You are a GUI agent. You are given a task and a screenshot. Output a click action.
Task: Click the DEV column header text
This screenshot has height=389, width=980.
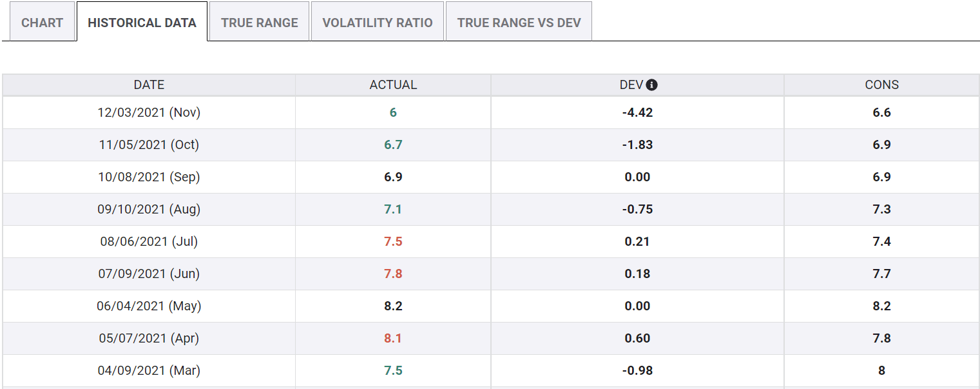click(631, 85)
